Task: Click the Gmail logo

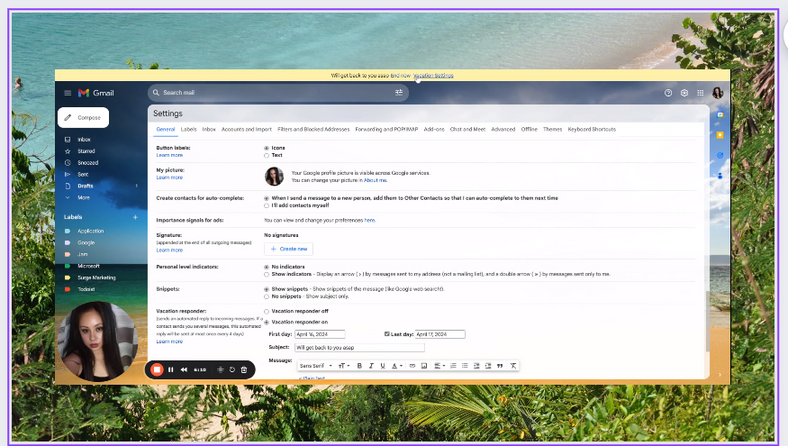Action: click(x=96, y=93)
